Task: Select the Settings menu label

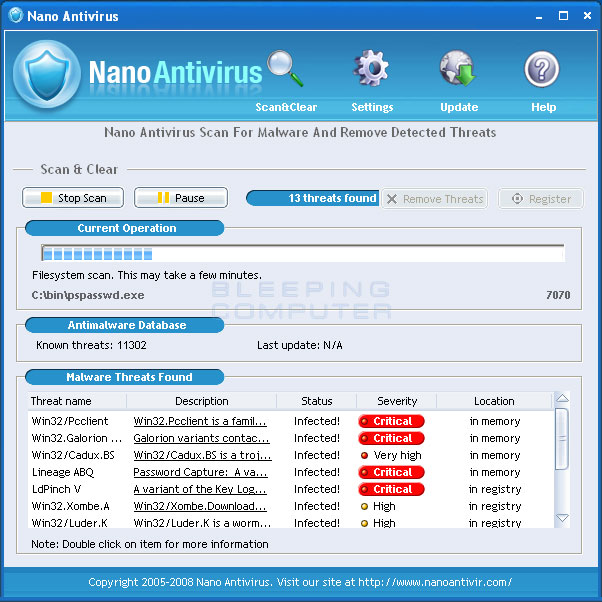Action: coord(372,107)
